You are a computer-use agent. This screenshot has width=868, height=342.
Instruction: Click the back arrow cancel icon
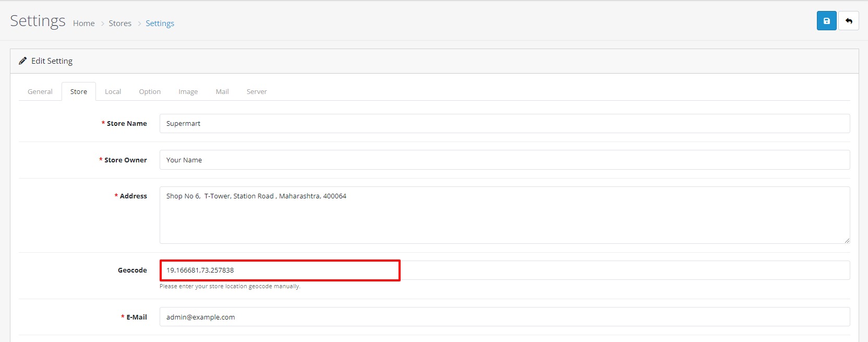click(849, 21)
